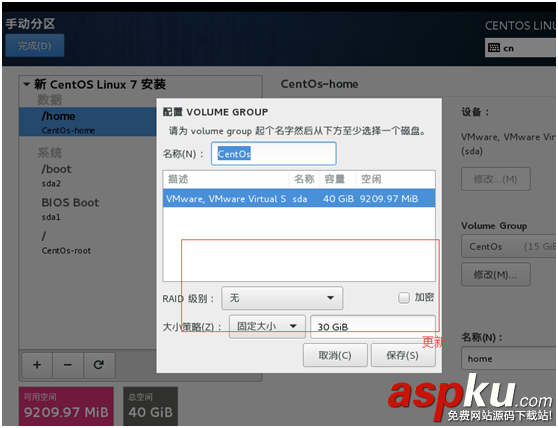Click the 修改(M)... volume group modify button
This screenshot has width=558, height=428.
pos(496,274)
